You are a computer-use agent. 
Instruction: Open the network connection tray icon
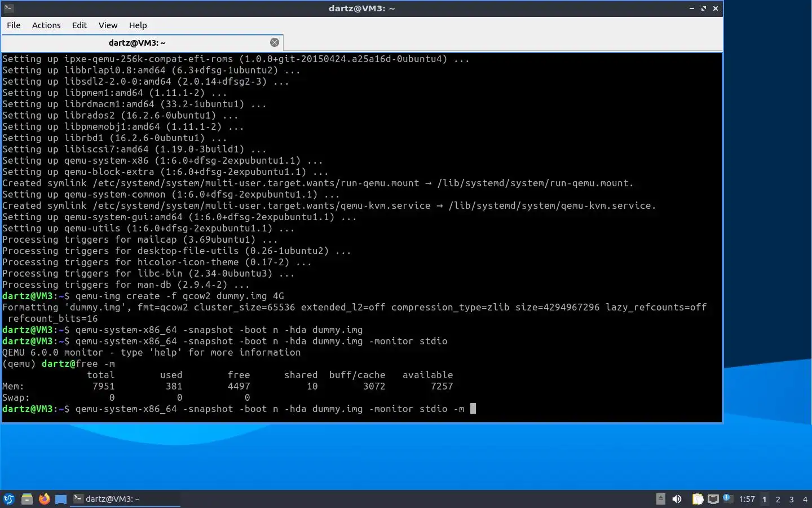pos(713,499)
